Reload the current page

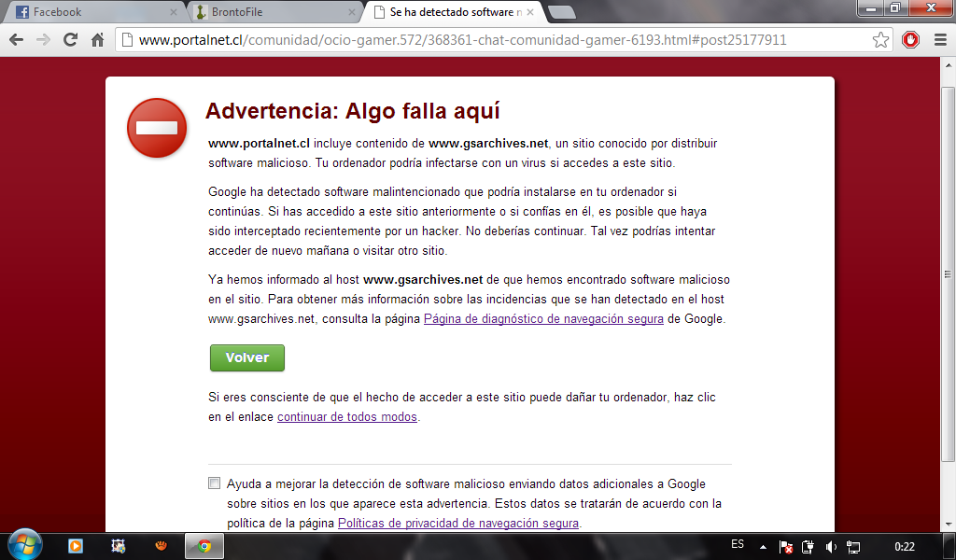pos(70,40)
